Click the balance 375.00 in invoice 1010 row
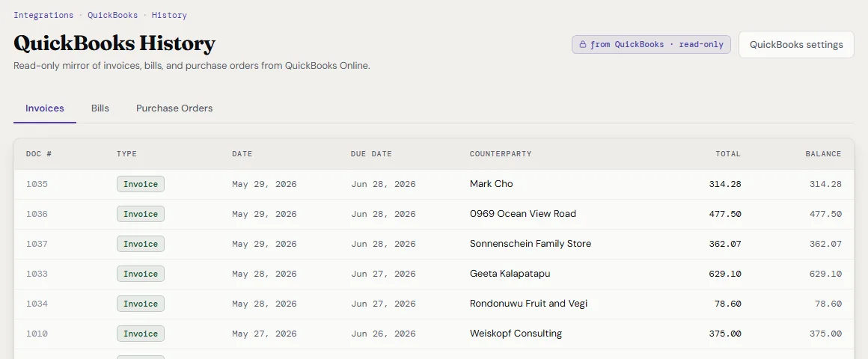This screenshot has width=868, height=359. 825,334
